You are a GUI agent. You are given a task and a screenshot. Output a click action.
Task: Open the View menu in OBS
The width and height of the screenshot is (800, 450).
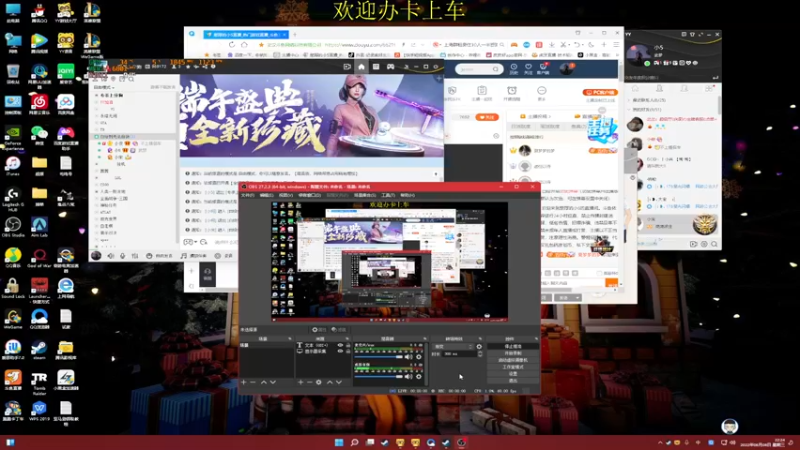coord(286,195)
